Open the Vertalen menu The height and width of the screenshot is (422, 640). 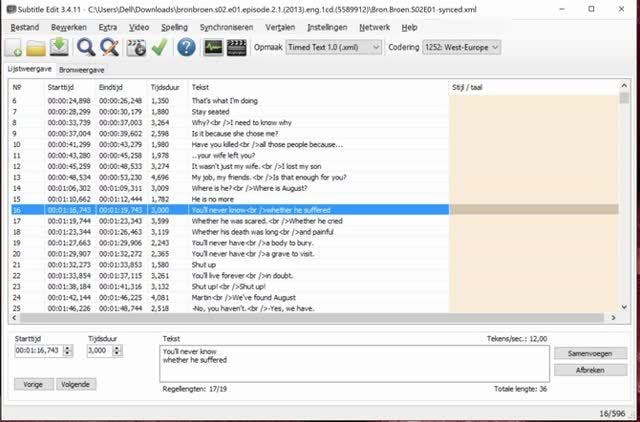click(280, 27)
